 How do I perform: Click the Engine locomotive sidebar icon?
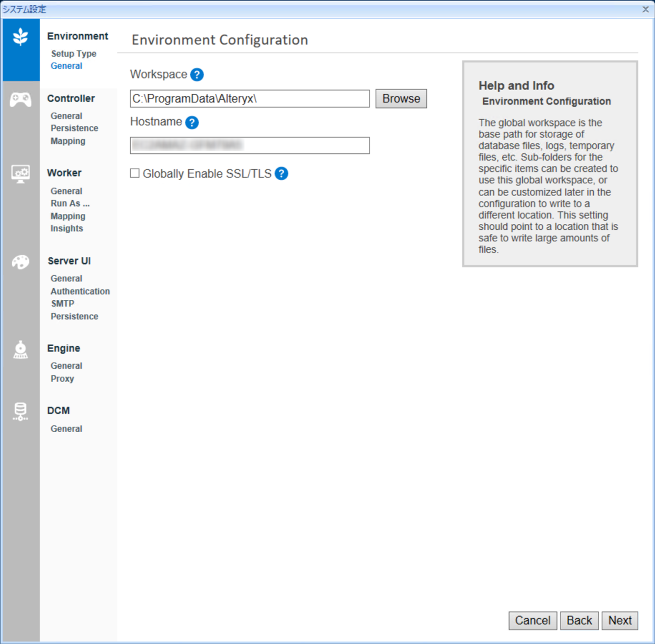[21, 349]
